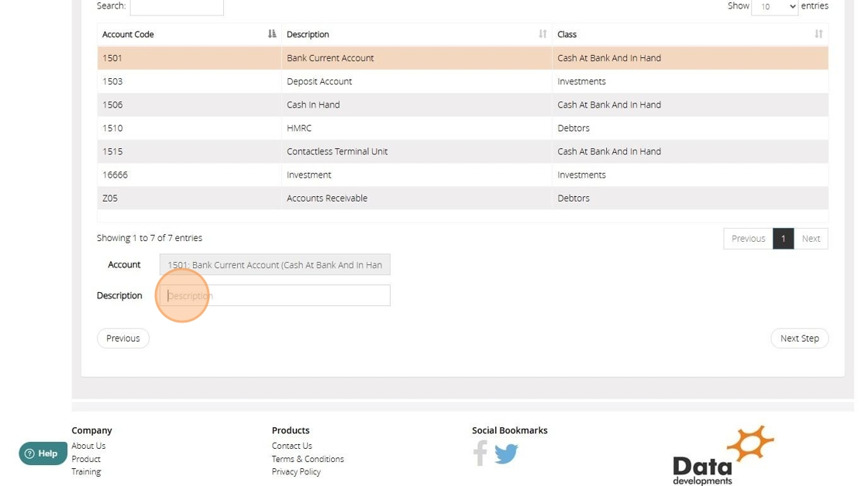Type in the Description input field
Image resolution: width=868 pixels, height=486 pixels.
[275, 295]
